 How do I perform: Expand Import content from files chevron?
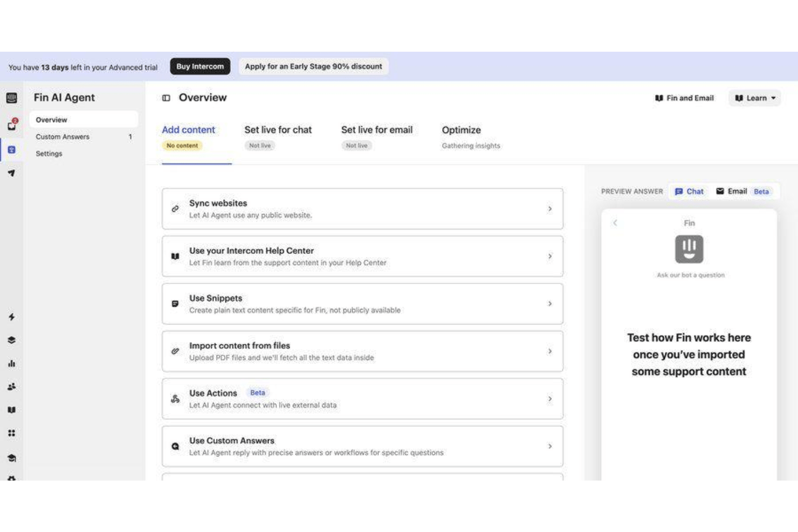tap(550, 351)
